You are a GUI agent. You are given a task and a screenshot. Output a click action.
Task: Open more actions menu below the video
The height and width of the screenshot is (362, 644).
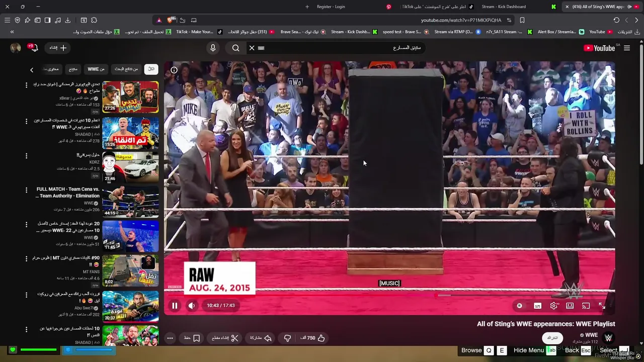170,338
